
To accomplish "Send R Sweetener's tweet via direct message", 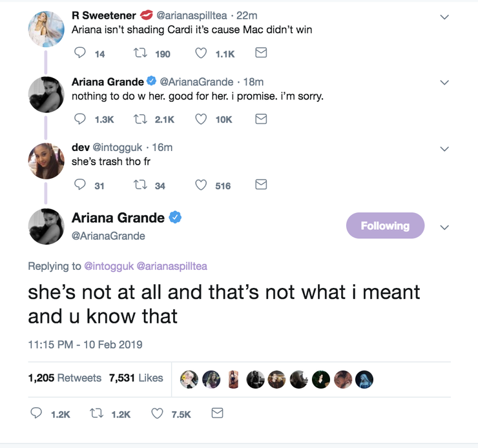I will point(261,54).
